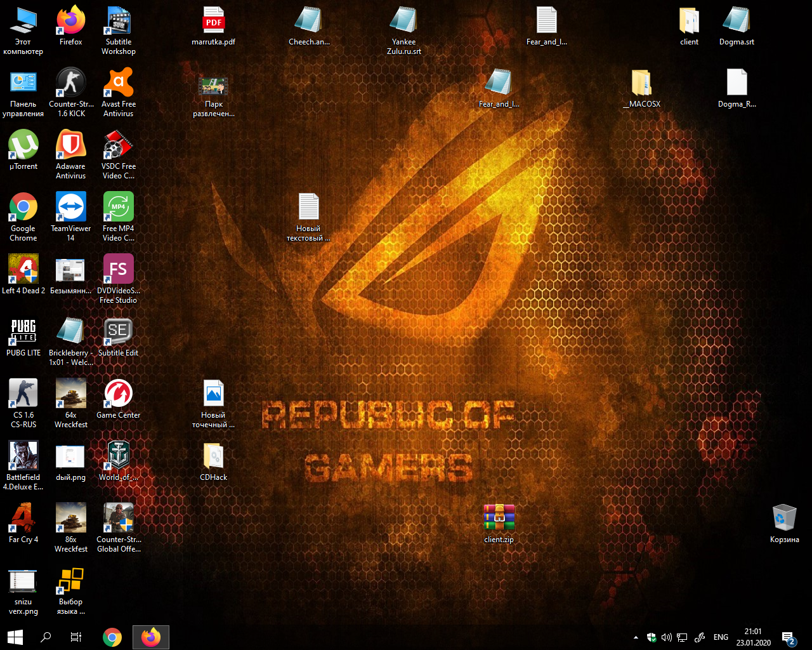Image resolution: width=812 pixels, height=650 pixels.
Task: Select the Fear_and_l... text file top row
Action: tap(547, 27)
